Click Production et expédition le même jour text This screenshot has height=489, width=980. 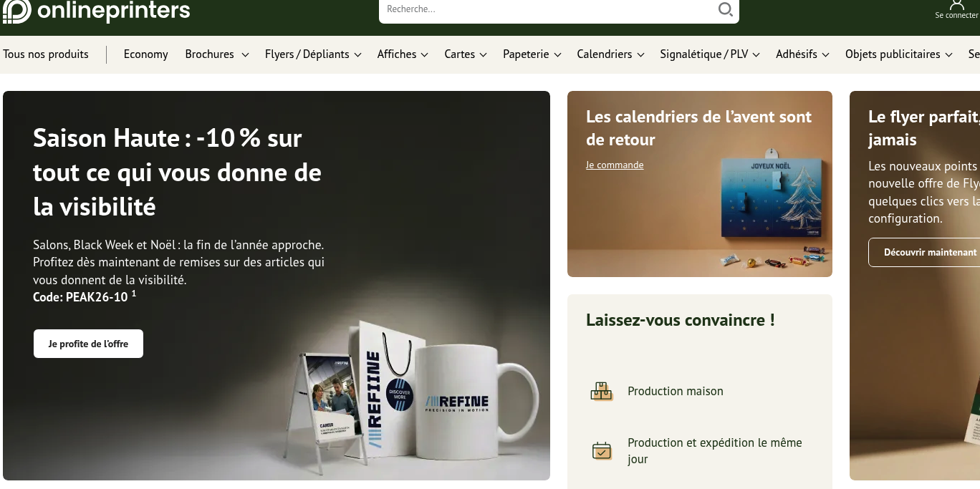[x=715, y=451]
